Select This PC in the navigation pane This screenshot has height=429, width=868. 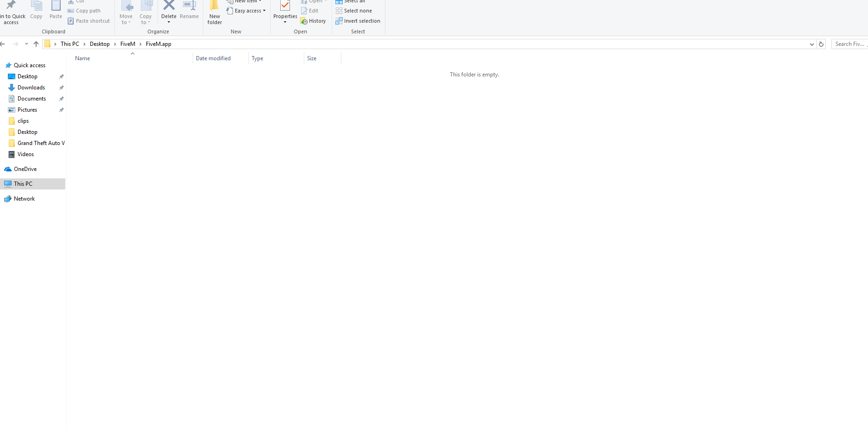pos(23,184)
